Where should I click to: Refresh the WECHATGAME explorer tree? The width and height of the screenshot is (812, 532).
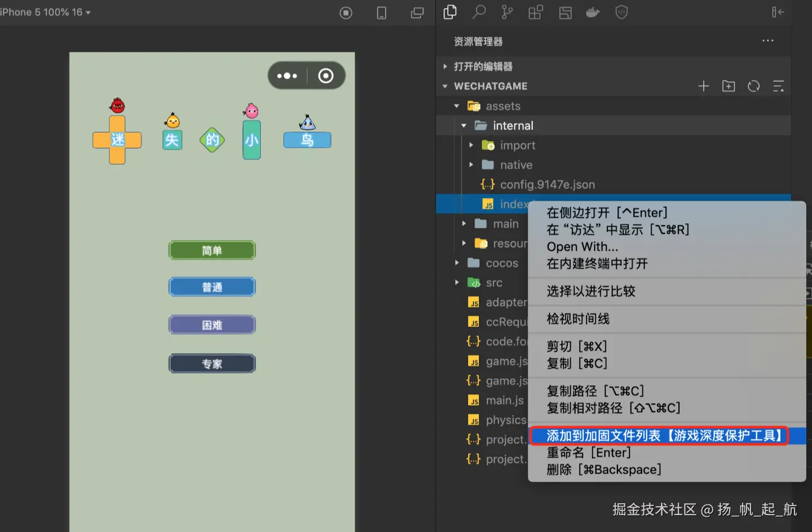click(x=753, y=86)
